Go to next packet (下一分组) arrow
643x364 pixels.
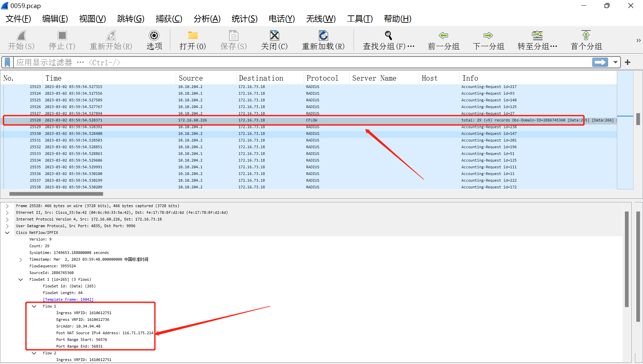(488, 36)
